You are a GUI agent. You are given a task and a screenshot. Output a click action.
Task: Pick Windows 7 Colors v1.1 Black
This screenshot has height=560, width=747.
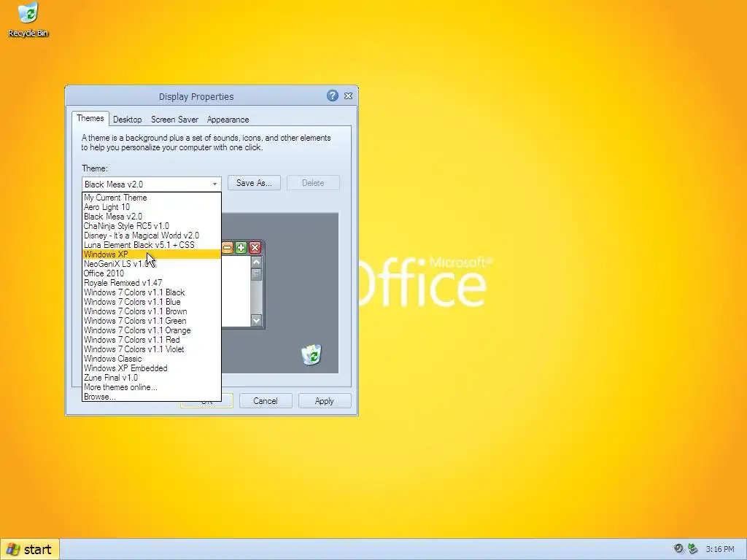tap(152, 292)
